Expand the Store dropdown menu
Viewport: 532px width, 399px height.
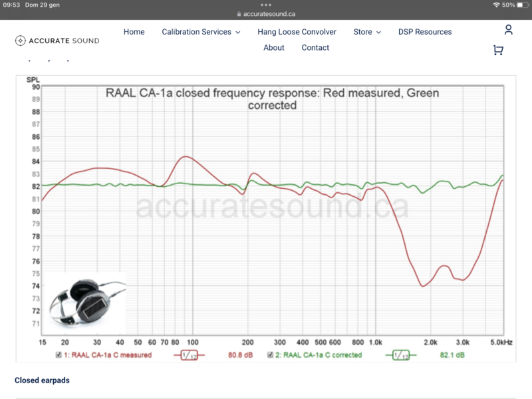pos(367,32)
